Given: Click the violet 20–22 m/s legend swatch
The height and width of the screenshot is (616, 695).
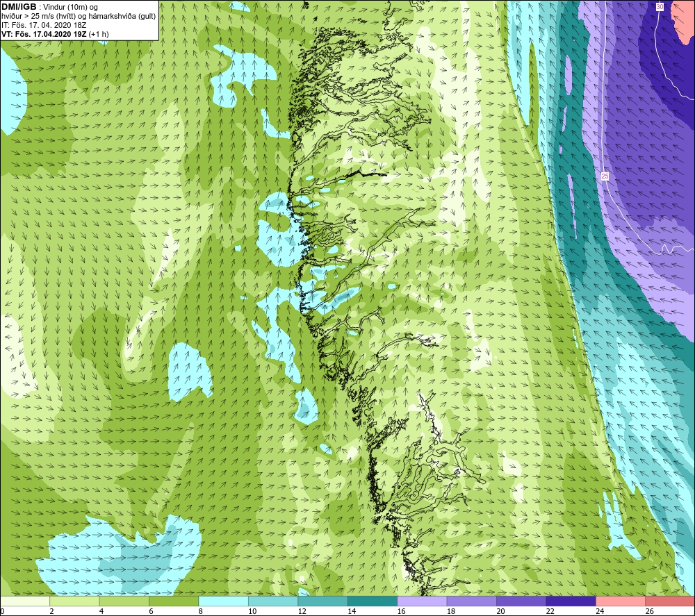Looking at the screenshot, I should point(521,601).
